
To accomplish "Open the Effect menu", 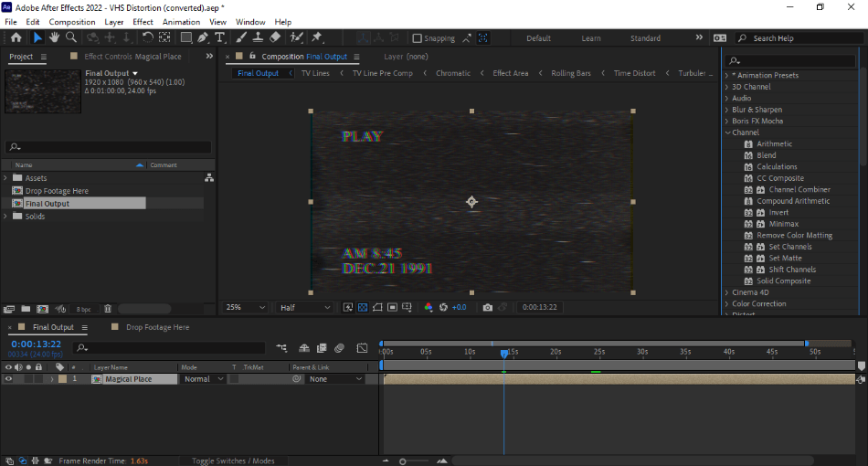I will click(x=143, y=22).
